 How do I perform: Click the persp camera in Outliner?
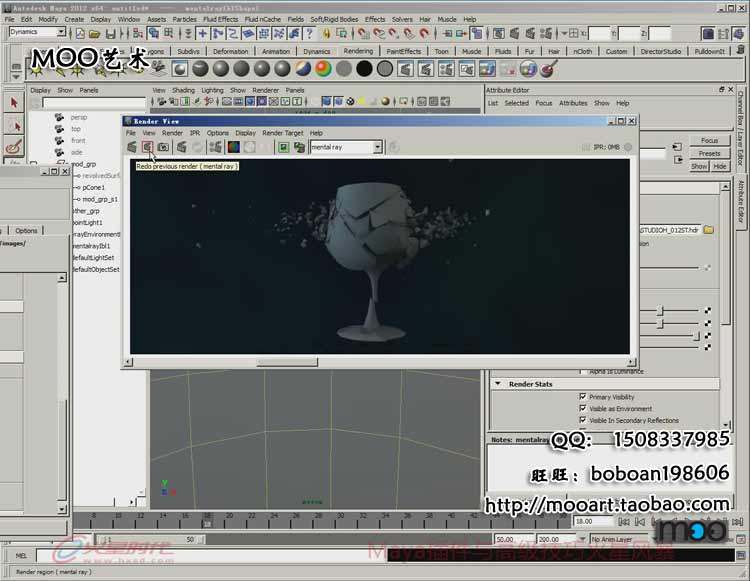click(79, 117)
